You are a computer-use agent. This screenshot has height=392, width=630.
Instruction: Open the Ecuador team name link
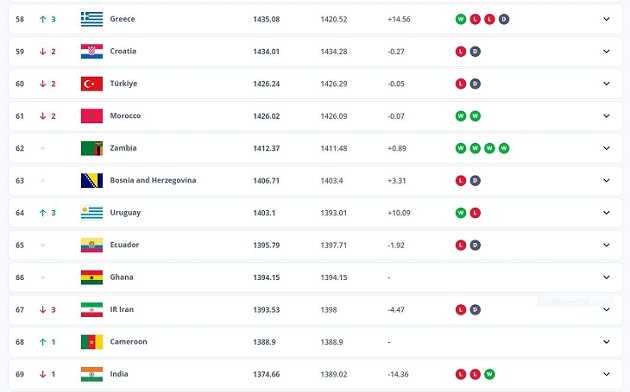(125, 245)
